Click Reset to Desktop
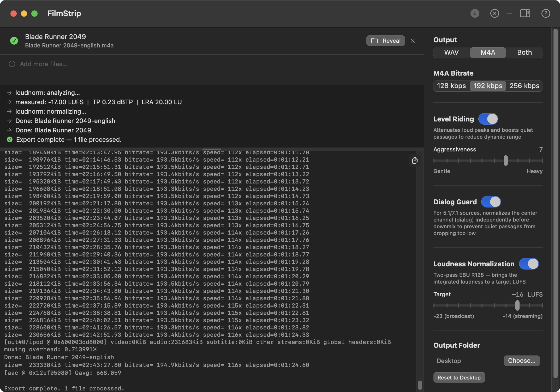560x392 pixels. coord(459,377)
